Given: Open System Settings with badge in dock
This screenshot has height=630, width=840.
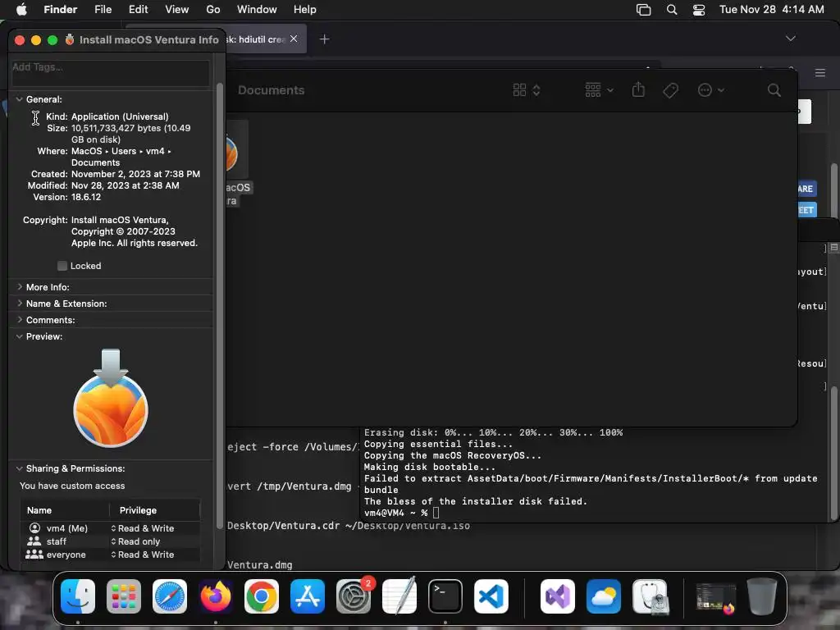Looking at the screenshot, I should point(354,596).
